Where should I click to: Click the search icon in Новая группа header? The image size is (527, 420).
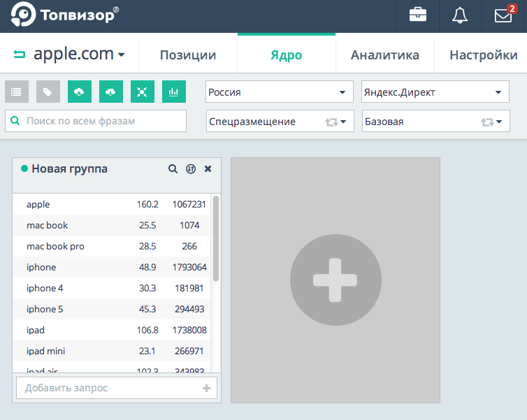(x=173, y=169)
